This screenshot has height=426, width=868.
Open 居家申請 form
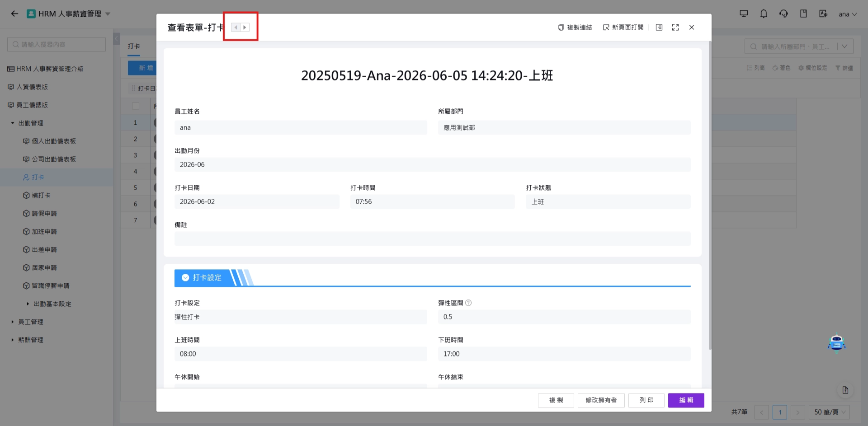[x=40, y=267]
